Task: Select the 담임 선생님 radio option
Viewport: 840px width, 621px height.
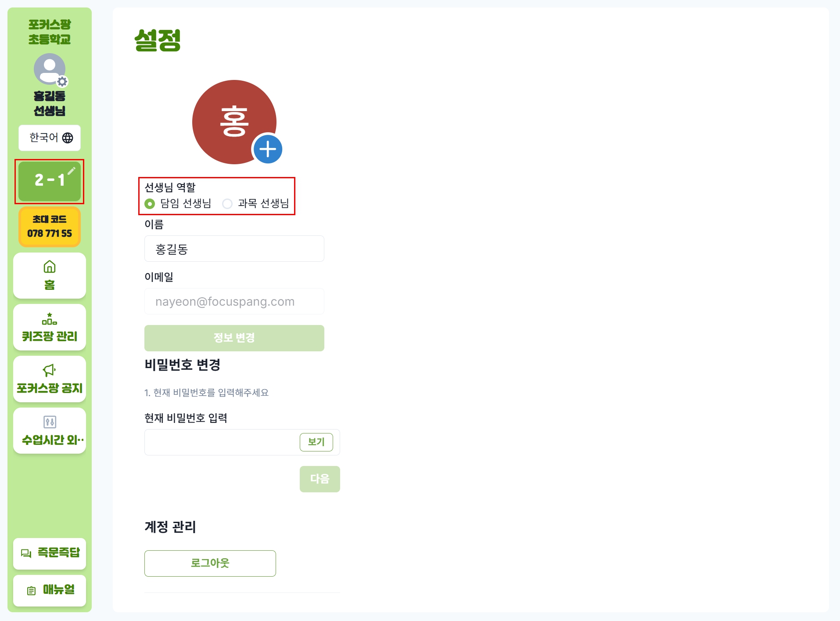Action: 150,204
